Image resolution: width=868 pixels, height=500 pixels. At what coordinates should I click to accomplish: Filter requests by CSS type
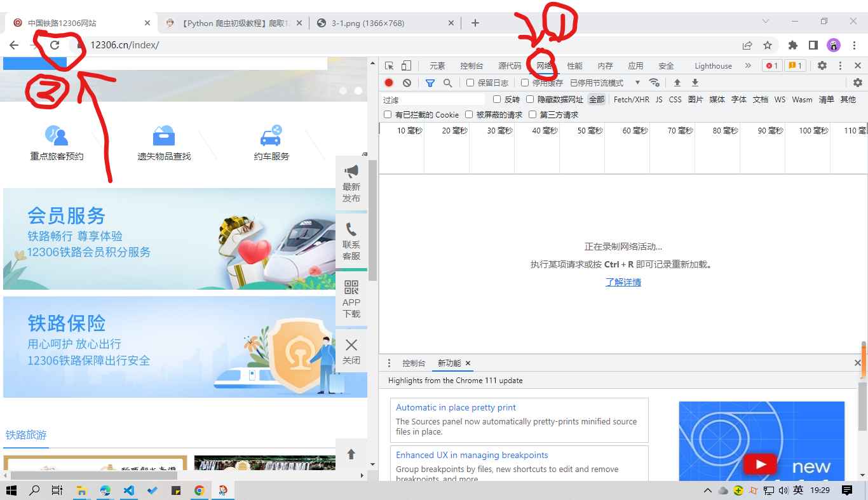tap(675, 99)
